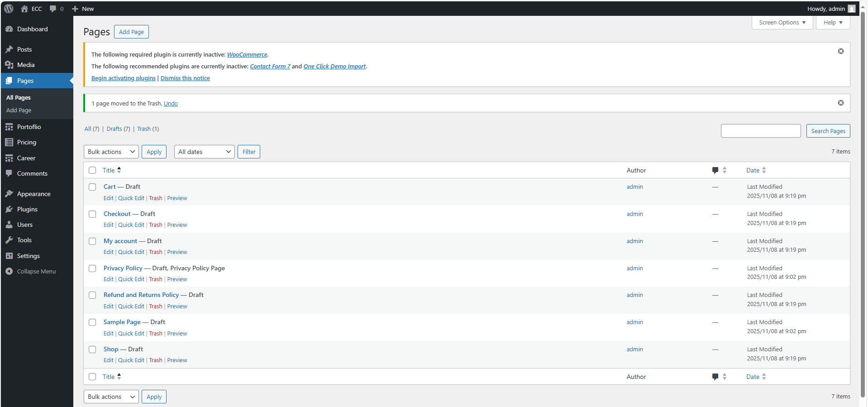The image size is (868, 407).
Task: Toggle the select-all checkbox in table header
Action: 92,170
